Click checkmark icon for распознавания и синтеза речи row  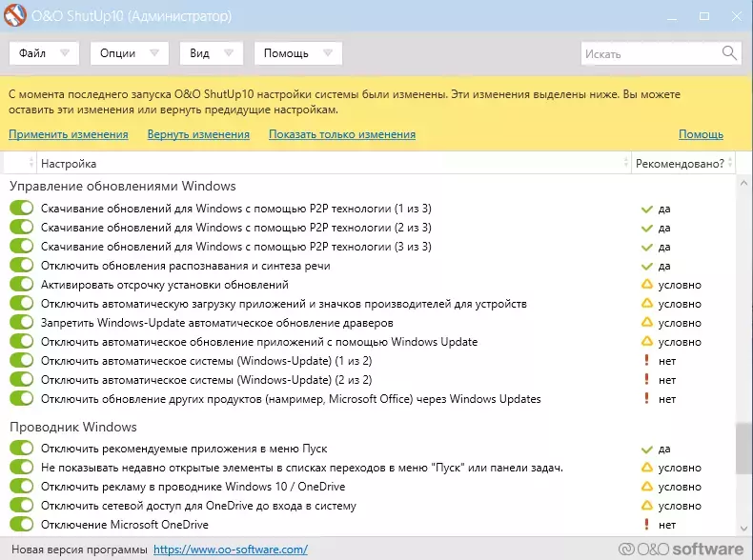pos(647,267)
